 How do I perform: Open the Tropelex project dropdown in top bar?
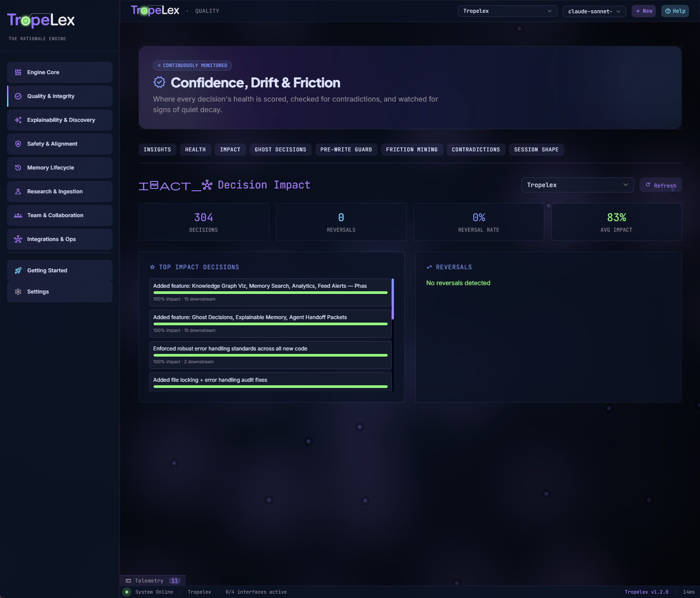tap(507, 11)
